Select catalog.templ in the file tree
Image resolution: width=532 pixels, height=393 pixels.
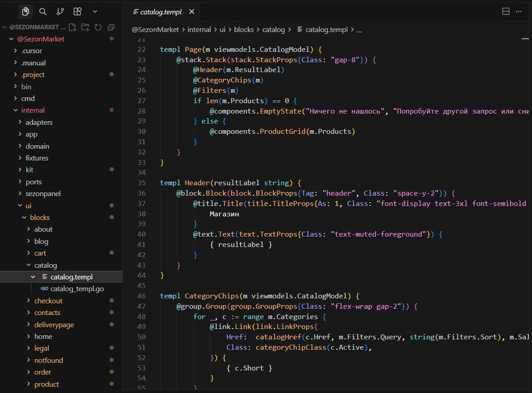click(x=71, y=277)
